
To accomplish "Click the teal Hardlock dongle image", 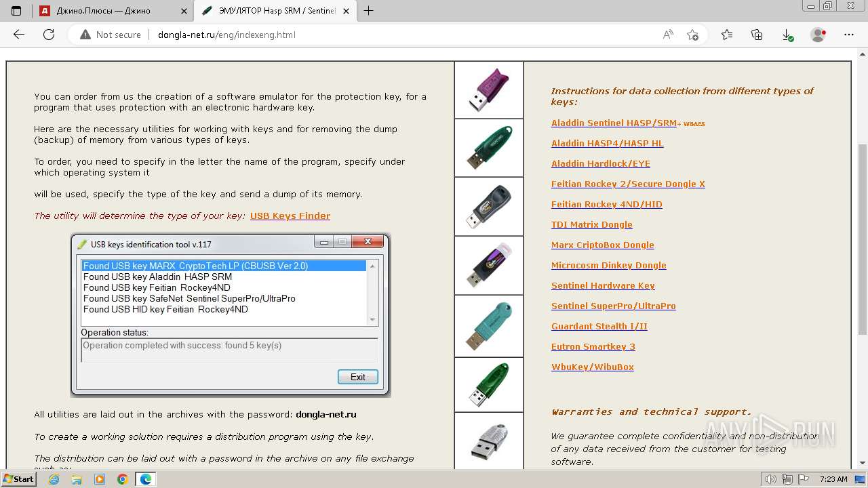I will coord(489,326).
